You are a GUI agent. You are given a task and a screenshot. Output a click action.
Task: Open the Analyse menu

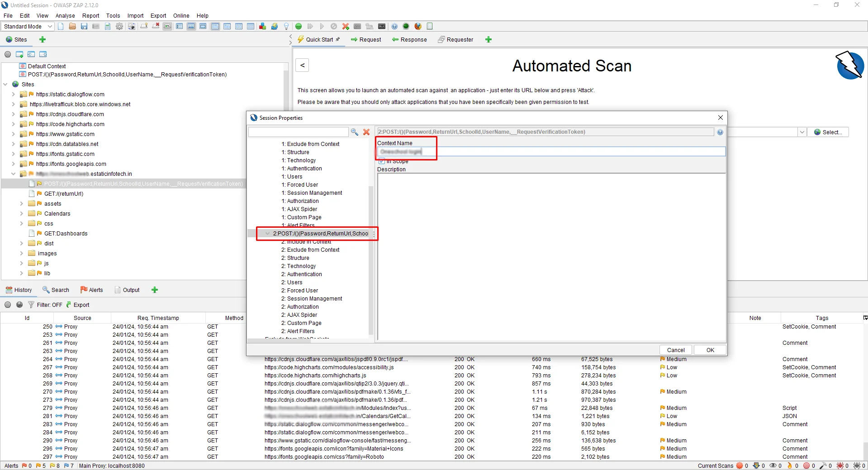pyautogui.click(x=65, y=15)
